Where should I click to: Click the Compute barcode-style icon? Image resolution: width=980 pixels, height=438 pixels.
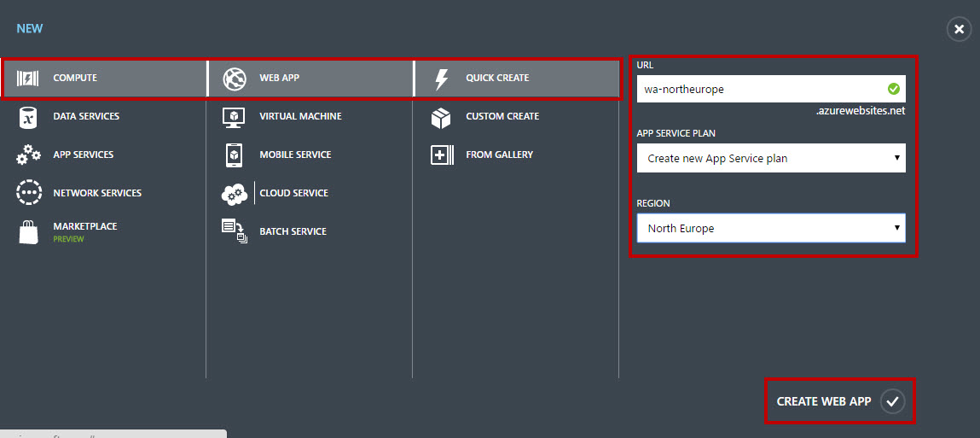coord(27,79)
